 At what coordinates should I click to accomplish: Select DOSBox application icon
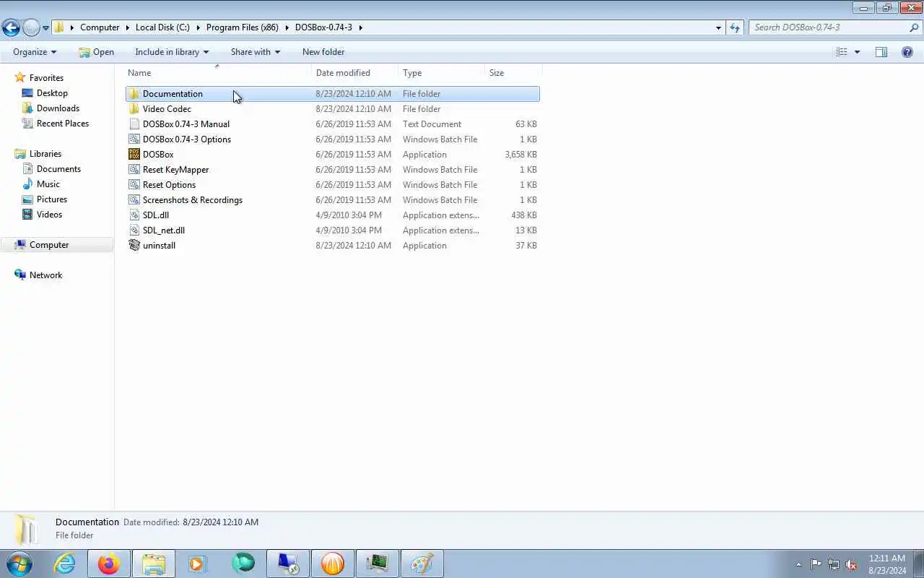tap(134, 155)
